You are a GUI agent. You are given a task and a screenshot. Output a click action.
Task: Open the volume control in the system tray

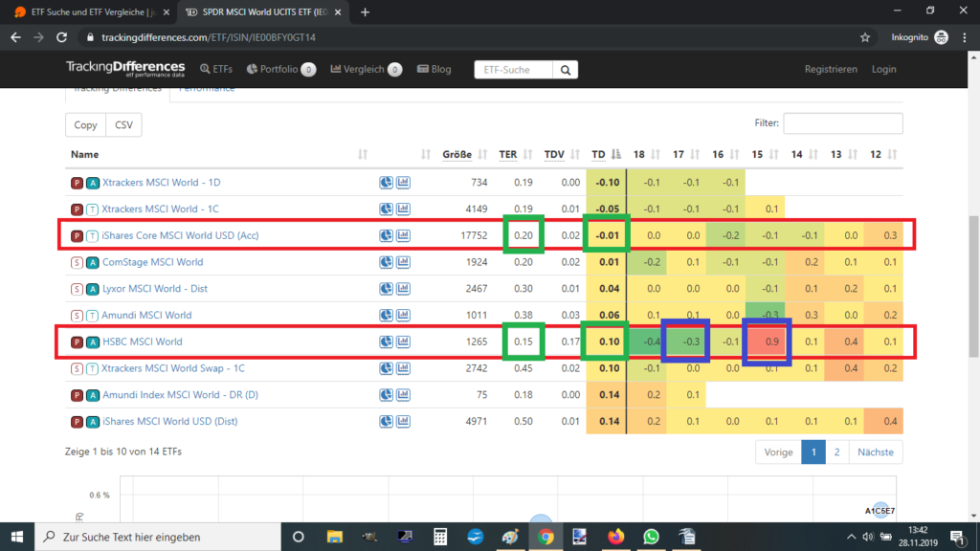tap(868, 537)
